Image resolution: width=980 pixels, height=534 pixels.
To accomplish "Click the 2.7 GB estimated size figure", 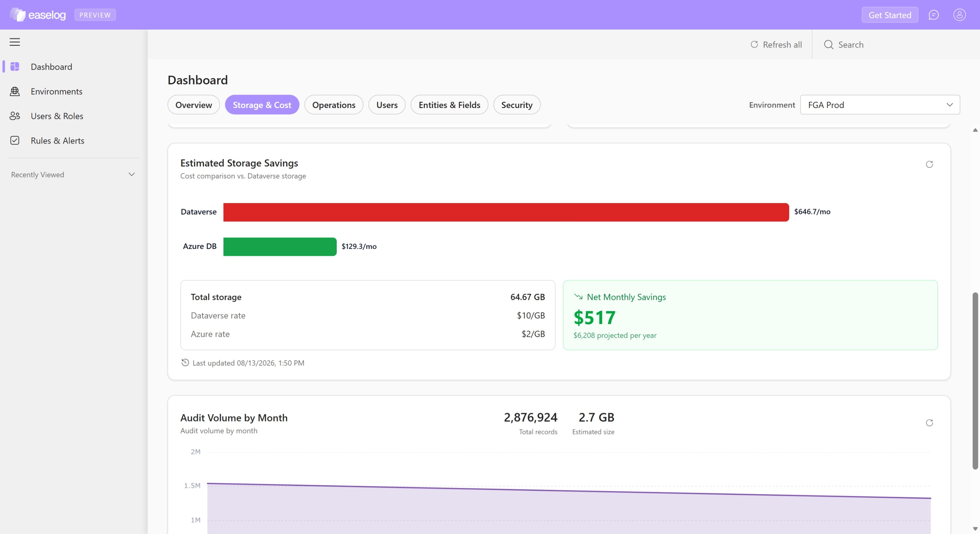I will tap(596, 417).
